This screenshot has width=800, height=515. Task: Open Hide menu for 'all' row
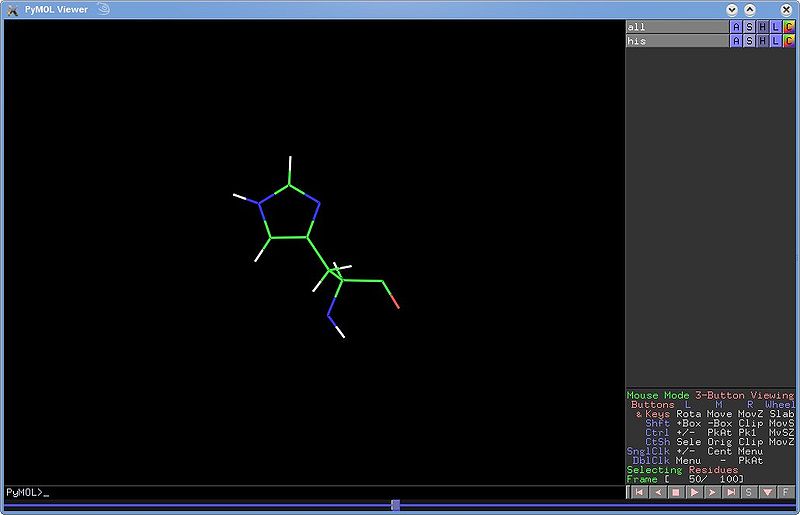[763, 27]
